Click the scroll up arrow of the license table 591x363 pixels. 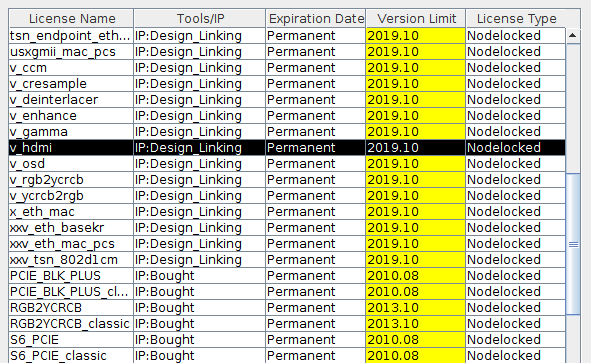573,35
